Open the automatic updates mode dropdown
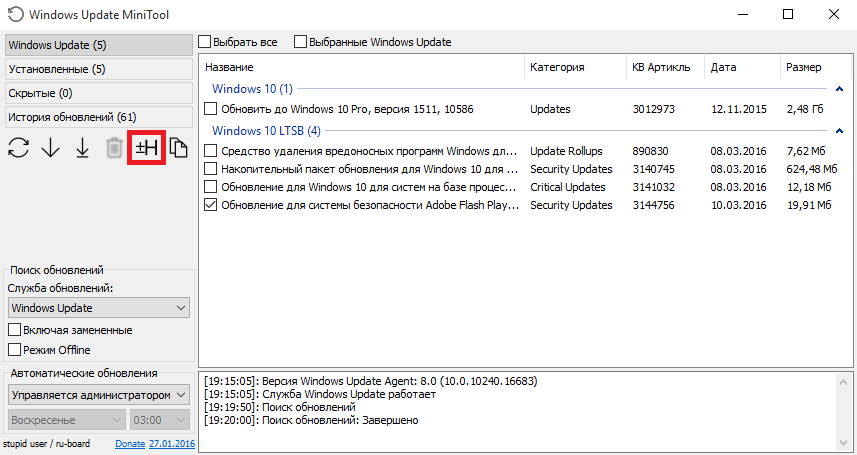857x455 pixels. point(98,395)
